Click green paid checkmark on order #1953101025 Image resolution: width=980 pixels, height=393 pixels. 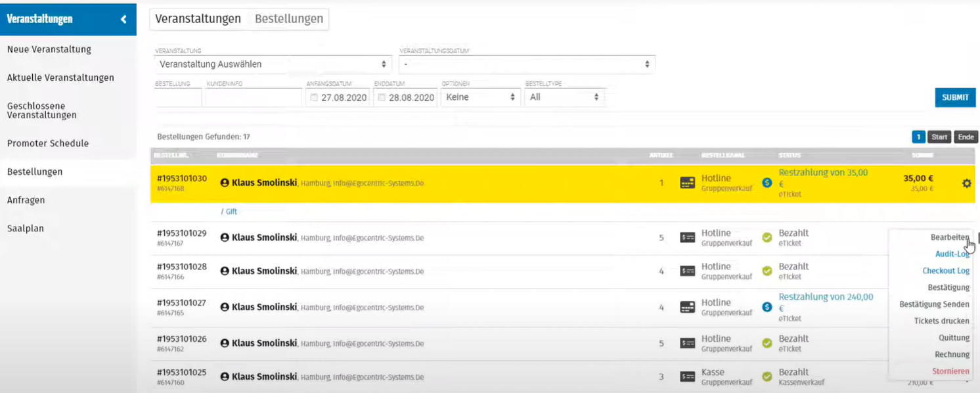tap(767, 377)
